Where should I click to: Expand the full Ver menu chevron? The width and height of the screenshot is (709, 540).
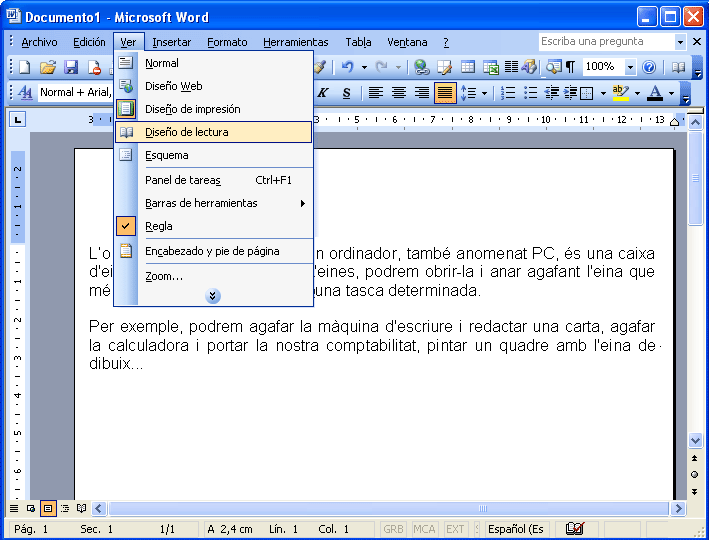point(212,296)
